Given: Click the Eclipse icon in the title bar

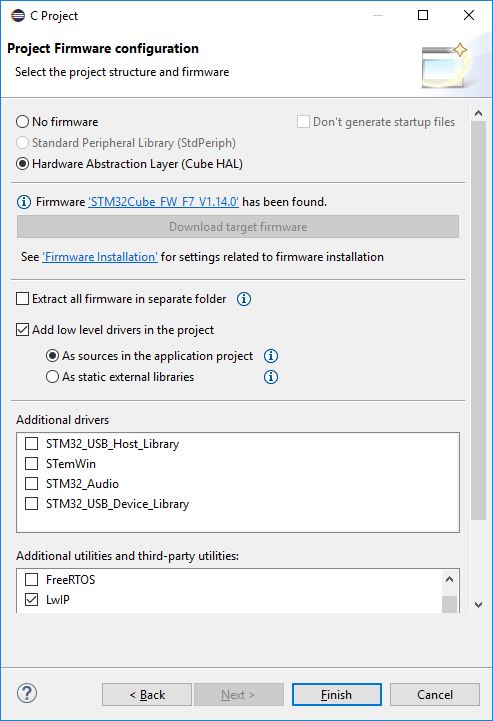Looking at the screenshot, I should tap(18, 16).
